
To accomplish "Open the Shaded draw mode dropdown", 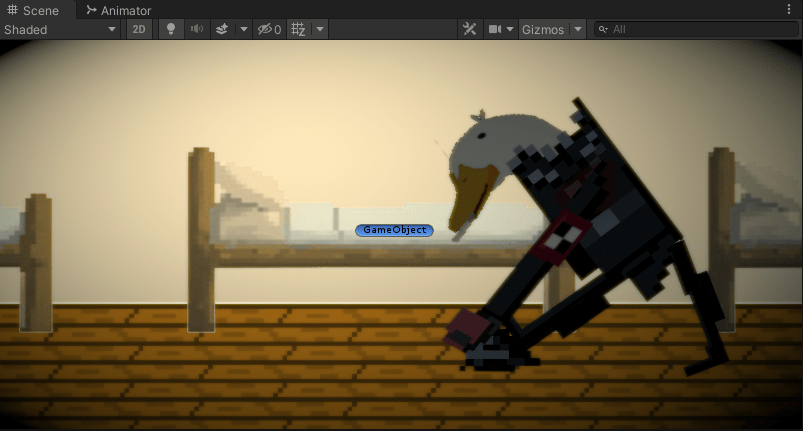I will 60,29.
